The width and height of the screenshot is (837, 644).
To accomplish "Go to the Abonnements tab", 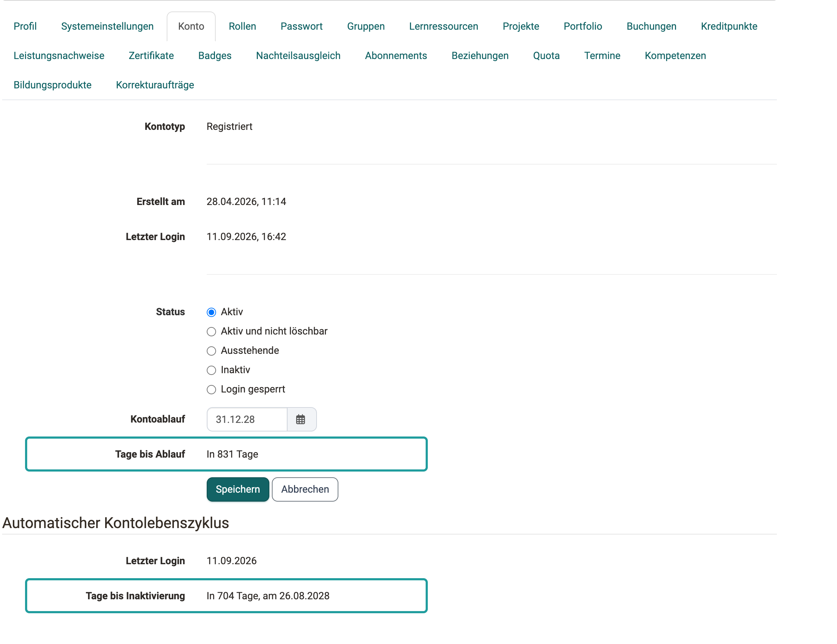I will coord(396,56).
